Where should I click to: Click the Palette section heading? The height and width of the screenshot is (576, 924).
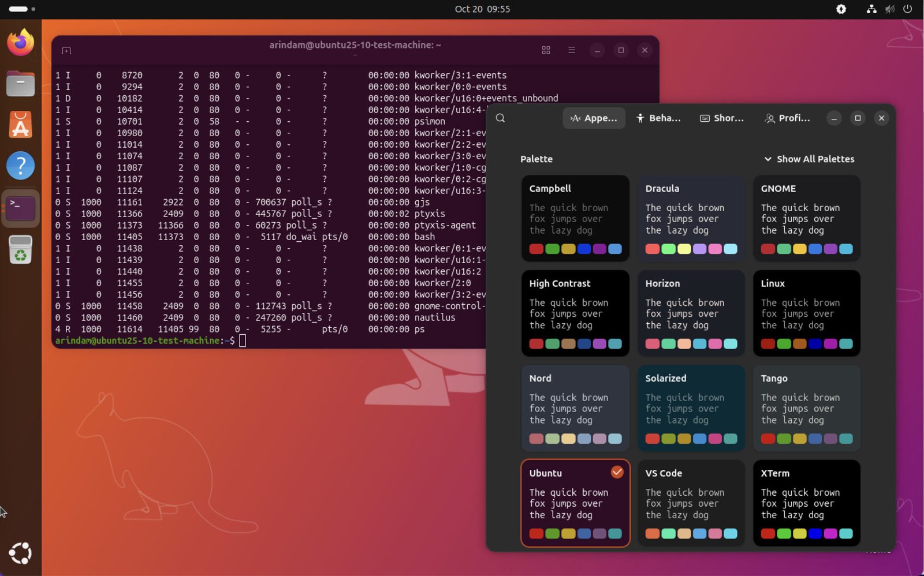coord(536,159)
